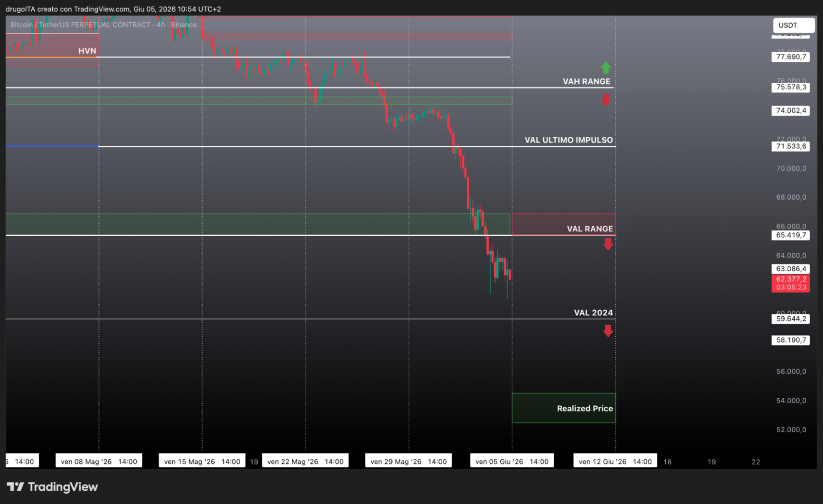Image resolution: width=823 pixels, height=504 pixels.
Task: Click the 22 tick on the time axis
Action: click(756, 462)
